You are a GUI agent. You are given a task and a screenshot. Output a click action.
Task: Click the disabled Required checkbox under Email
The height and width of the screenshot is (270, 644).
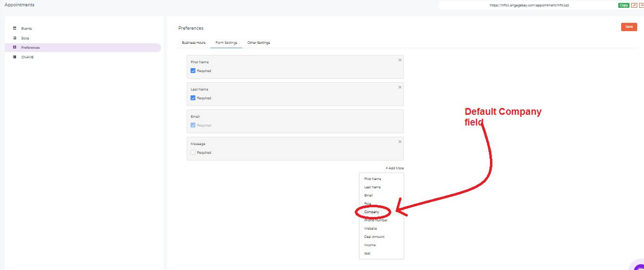coord(193,125)
